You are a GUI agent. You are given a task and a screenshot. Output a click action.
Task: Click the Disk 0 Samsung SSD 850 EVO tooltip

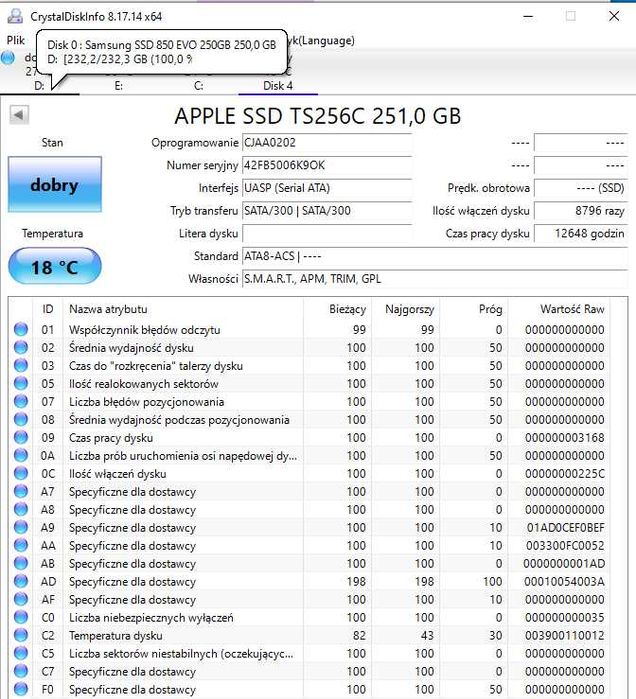click(161, 52)
